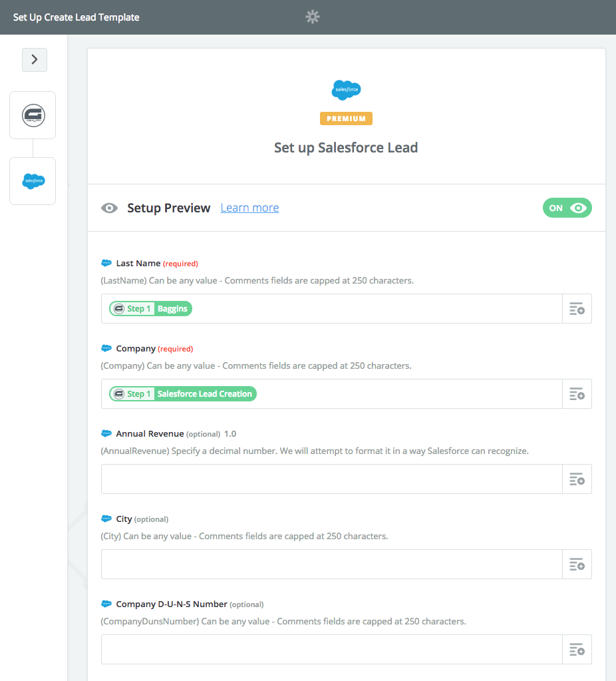The height and width of the screenshot is (681, 616).
Task: Click the Set Up Create Lead Template title
Action: (76, 17)
